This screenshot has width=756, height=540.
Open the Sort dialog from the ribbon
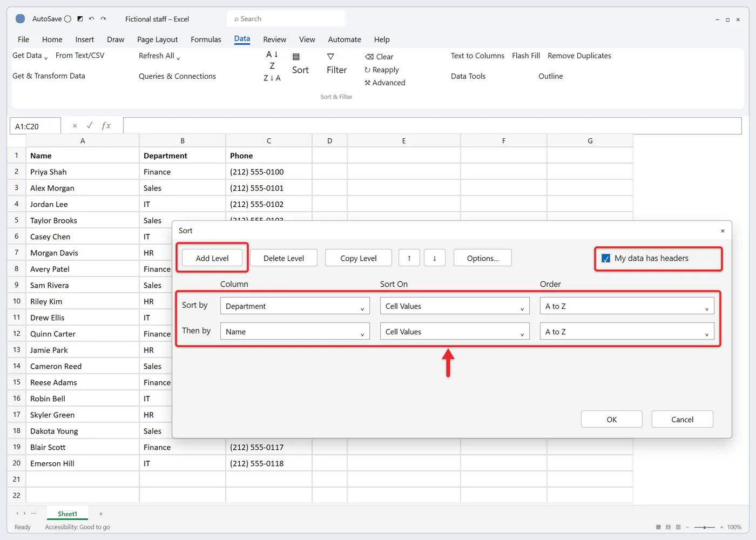[300, 64]
